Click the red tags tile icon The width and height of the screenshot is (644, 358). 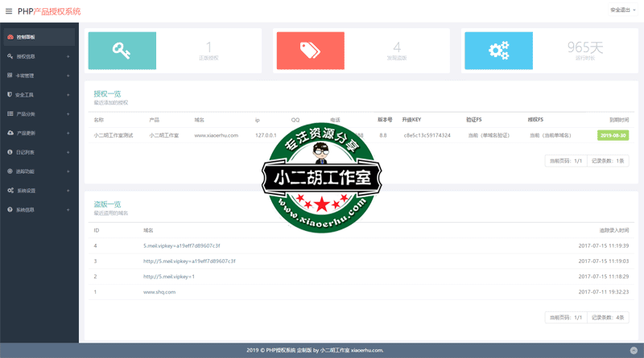pos(310,51)
